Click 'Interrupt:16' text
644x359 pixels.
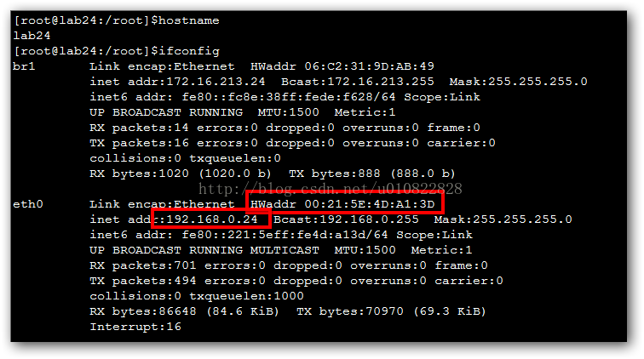[135, 327]
